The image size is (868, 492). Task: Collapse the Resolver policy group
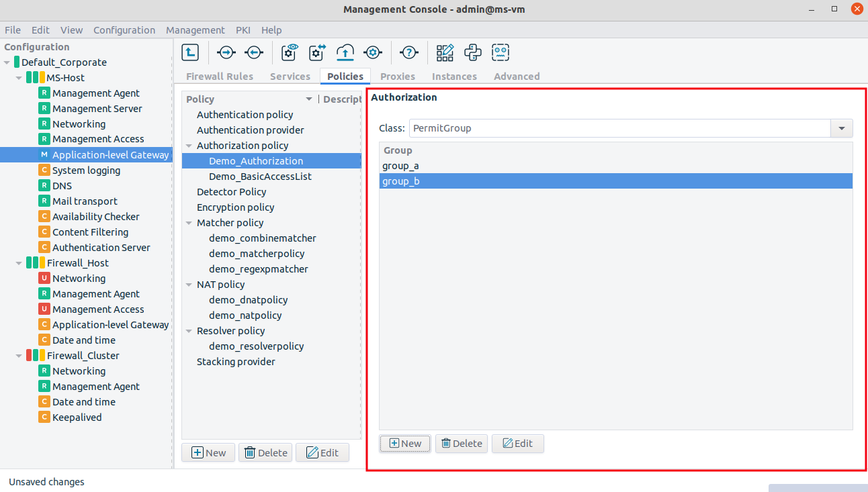[x=189, y=331]
